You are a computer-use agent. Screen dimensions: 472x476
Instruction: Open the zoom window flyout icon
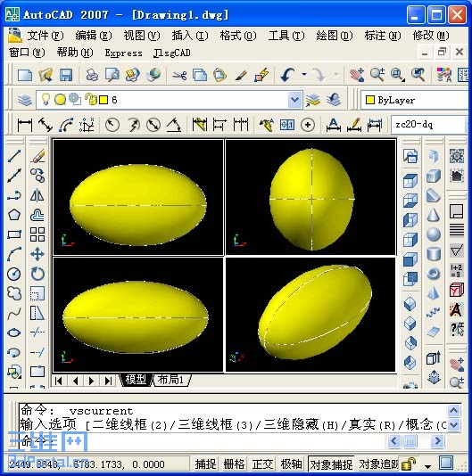click(x=398, y=75)
